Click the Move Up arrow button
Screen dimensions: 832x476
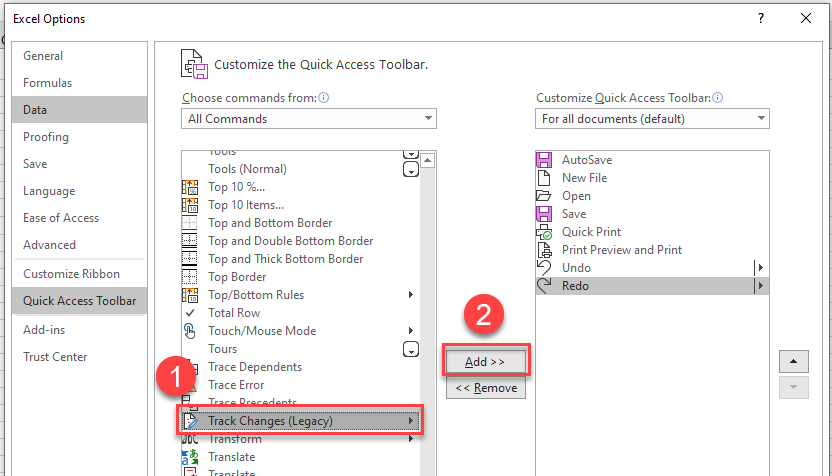pos(792,361)
